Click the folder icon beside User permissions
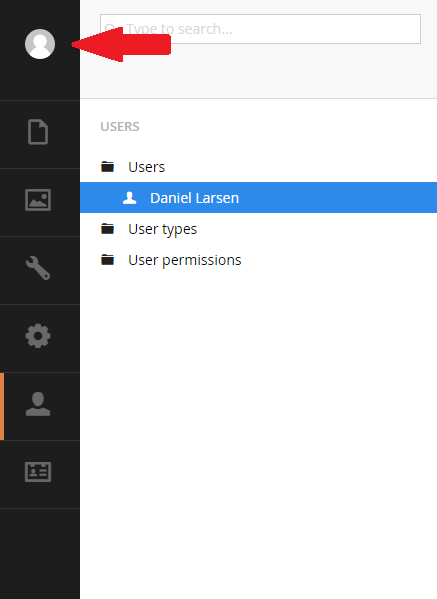 pos(107,259)
